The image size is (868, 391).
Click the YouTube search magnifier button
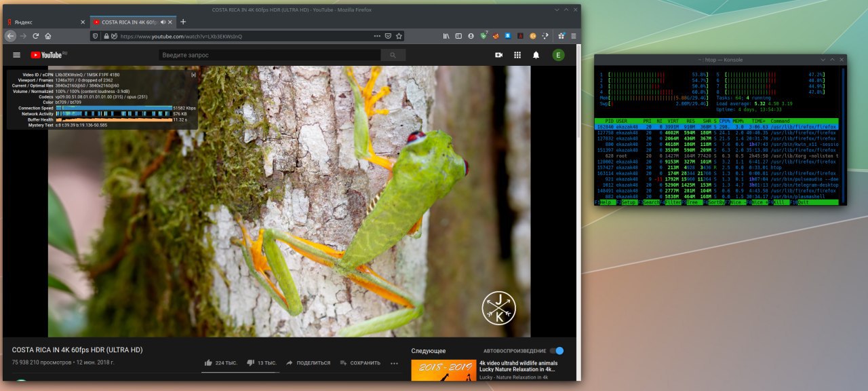tap(393, 55)
